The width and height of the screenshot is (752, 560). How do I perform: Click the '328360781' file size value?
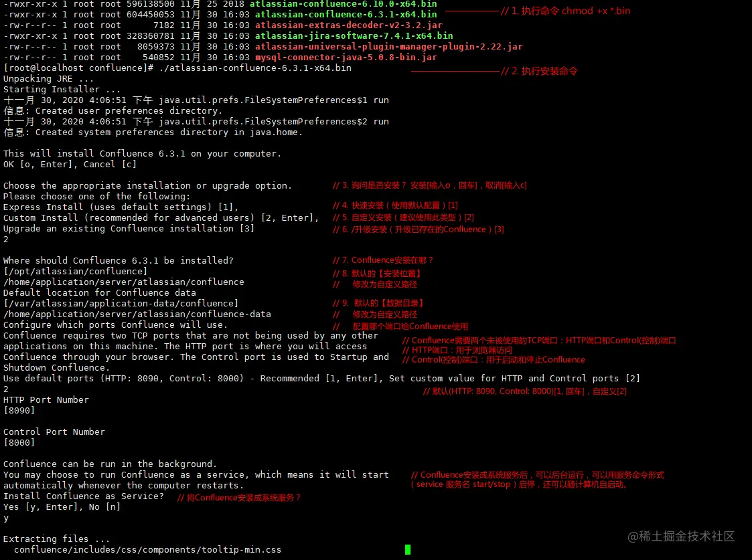click(151, 36)
